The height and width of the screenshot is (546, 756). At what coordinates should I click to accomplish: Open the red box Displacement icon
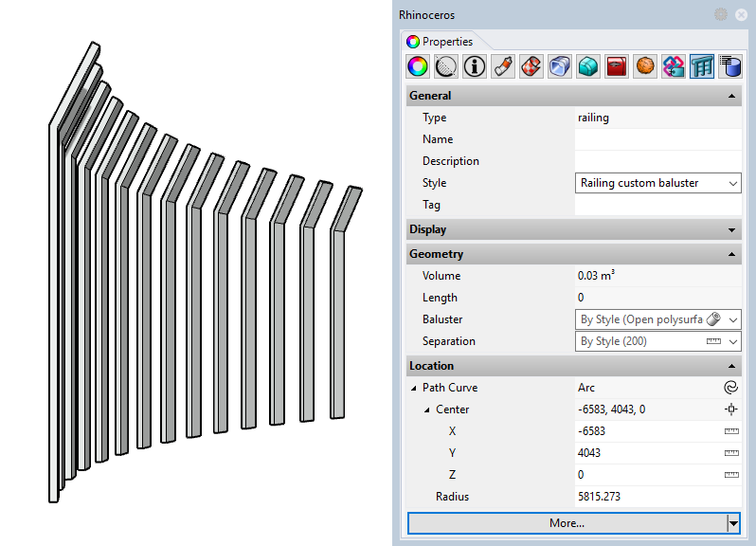(617, 66)
